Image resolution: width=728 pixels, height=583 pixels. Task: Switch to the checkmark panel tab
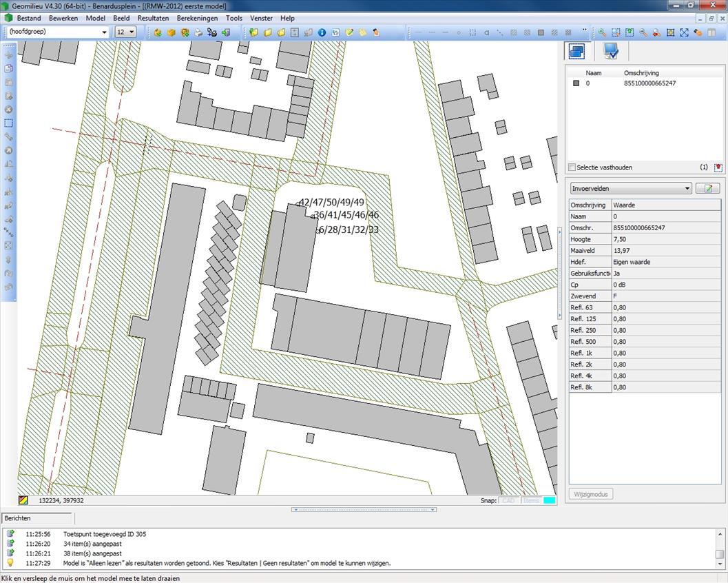(610, 51)
